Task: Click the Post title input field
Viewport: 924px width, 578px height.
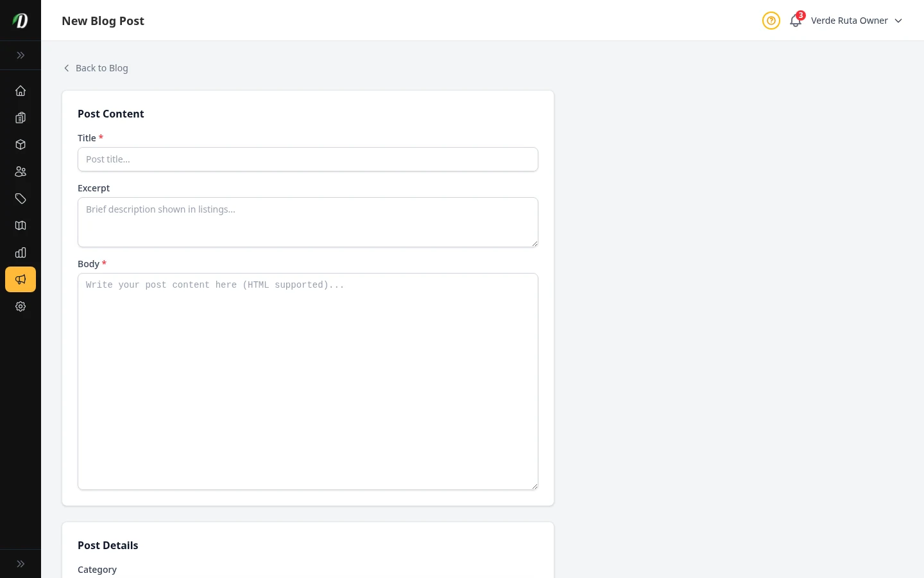Action: [308, 159]
